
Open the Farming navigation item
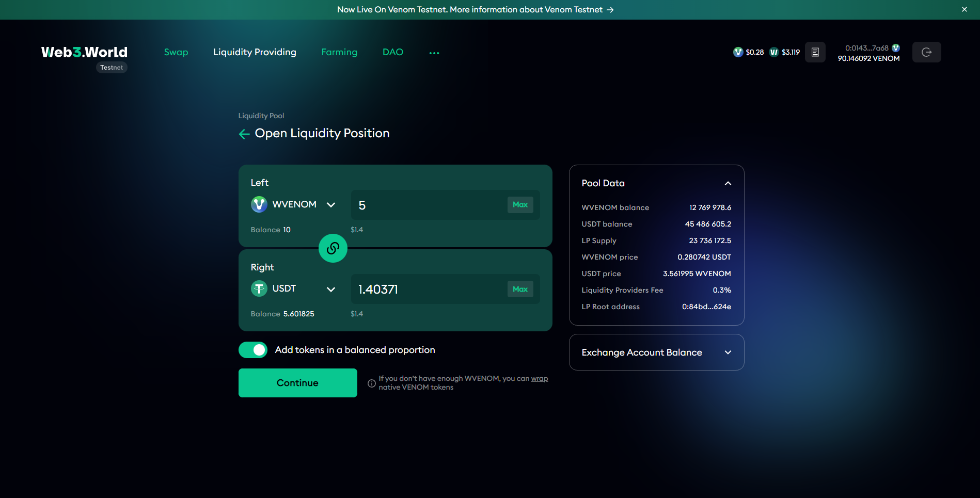(339, 52)
